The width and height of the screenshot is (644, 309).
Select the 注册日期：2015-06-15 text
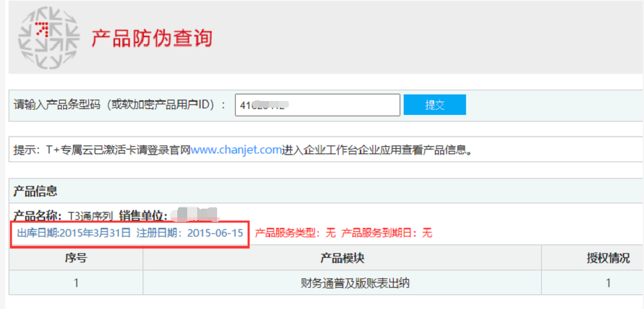pyautogui.click(x=190, y=233)
